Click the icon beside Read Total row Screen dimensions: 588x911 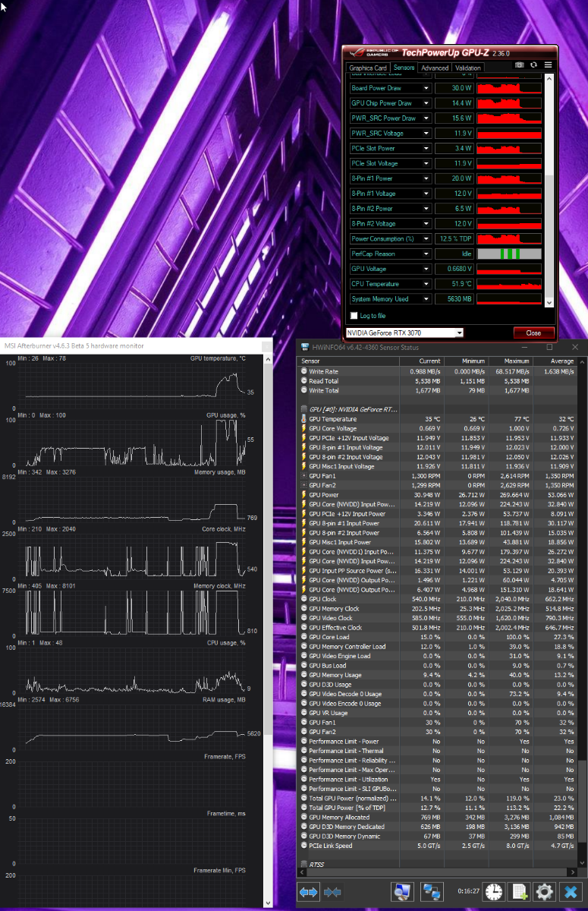[x=303, y=381]
